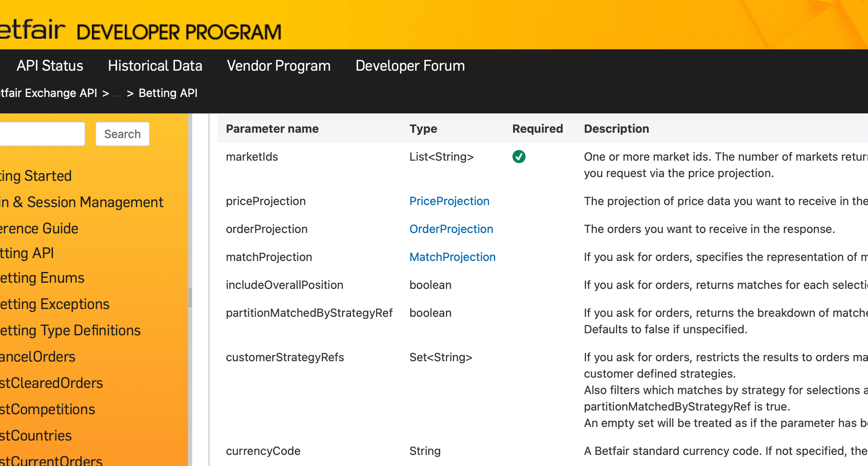
Task: Select the cancelOrders sidebar entry
Action: tap(37, 357)
